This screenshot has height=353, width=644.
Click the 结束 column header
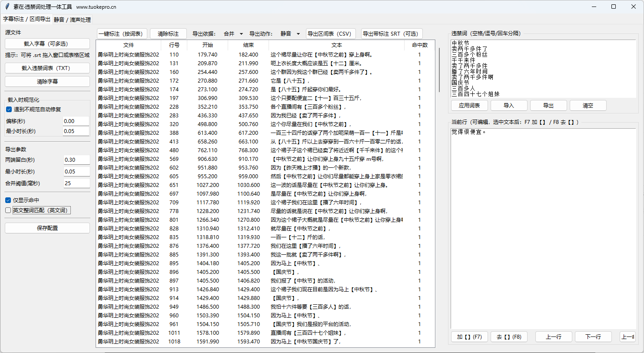coord(248,45)
